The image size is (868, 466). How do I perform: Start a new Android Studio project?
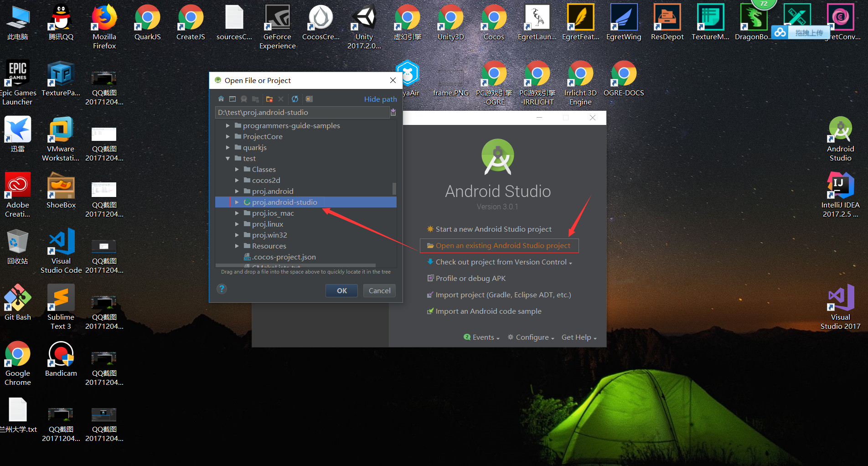pyautogui.click(x=489, y=229)
